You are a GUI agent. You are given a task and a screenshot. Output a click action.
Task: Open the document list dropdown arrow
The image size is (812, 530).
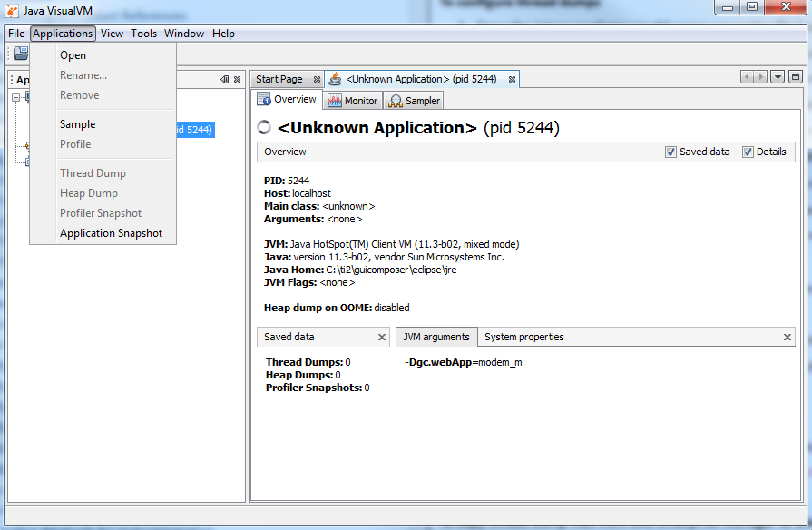coord(778,77)
